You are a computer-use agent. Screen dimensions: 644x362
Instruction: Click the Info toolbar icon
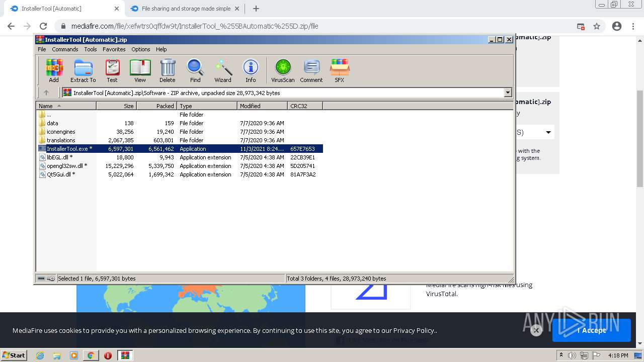(251, 70)
